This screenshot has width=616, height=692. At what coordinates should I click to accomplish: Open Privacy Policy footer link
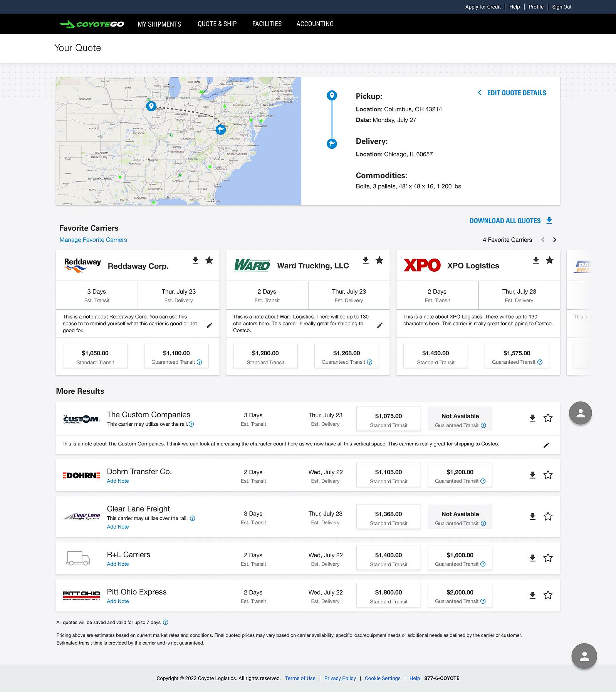340,679
